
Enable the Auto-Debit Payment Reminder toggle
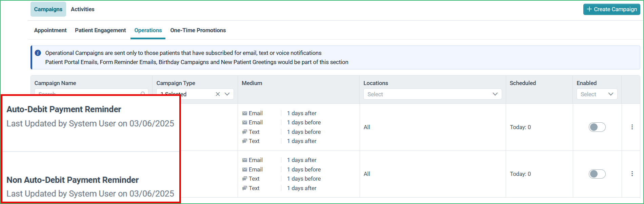click(597, 127)
